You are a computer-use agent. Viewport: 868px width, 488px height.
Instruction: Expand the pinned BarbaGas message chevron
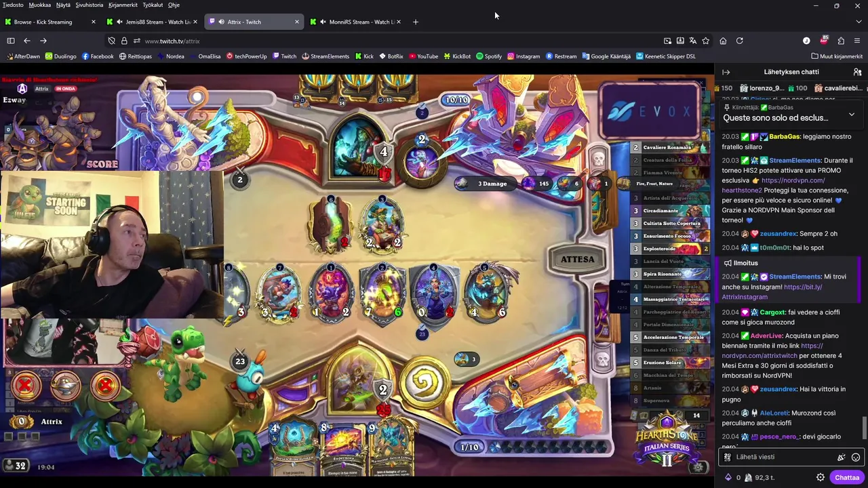pos(852,115)
